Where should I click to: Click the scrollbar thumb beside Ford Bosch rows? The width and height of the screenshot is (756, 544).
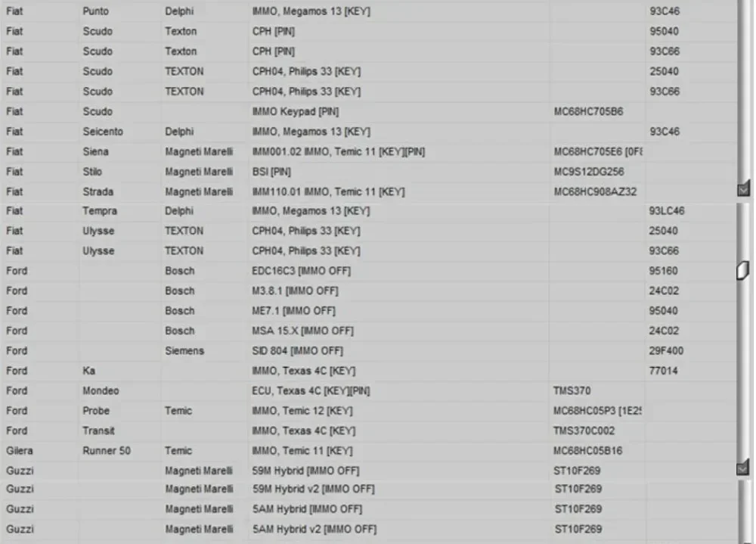click(x=742, y=270)
